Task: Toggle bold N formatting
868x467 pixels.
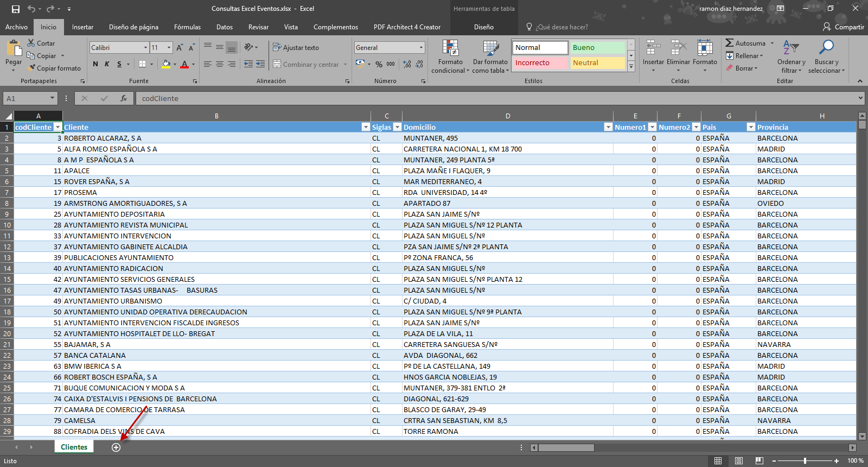Action: click(x=95, y=64)
